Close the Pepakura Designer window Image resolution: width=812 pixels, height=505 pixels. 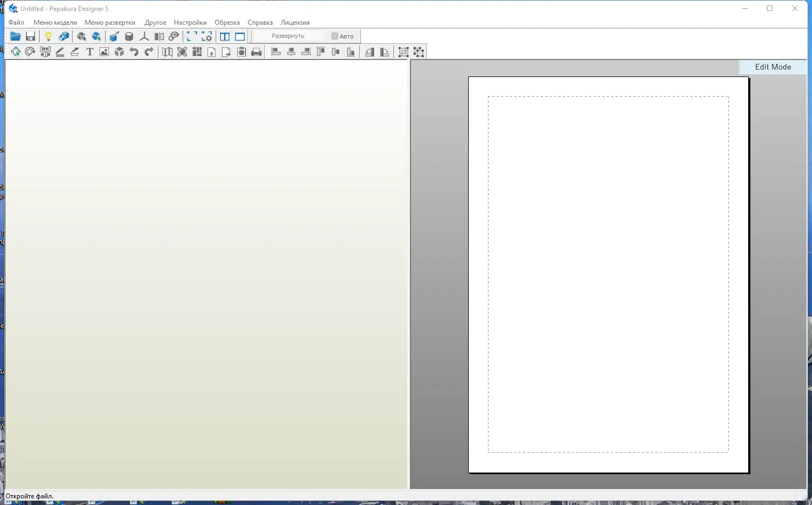click(x=795, y=9)
